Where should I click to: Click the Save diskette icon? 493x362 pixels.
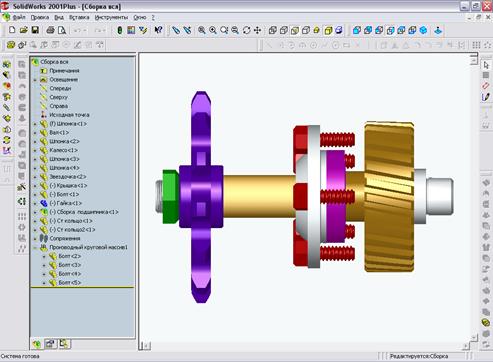click(x=35, y=30)
